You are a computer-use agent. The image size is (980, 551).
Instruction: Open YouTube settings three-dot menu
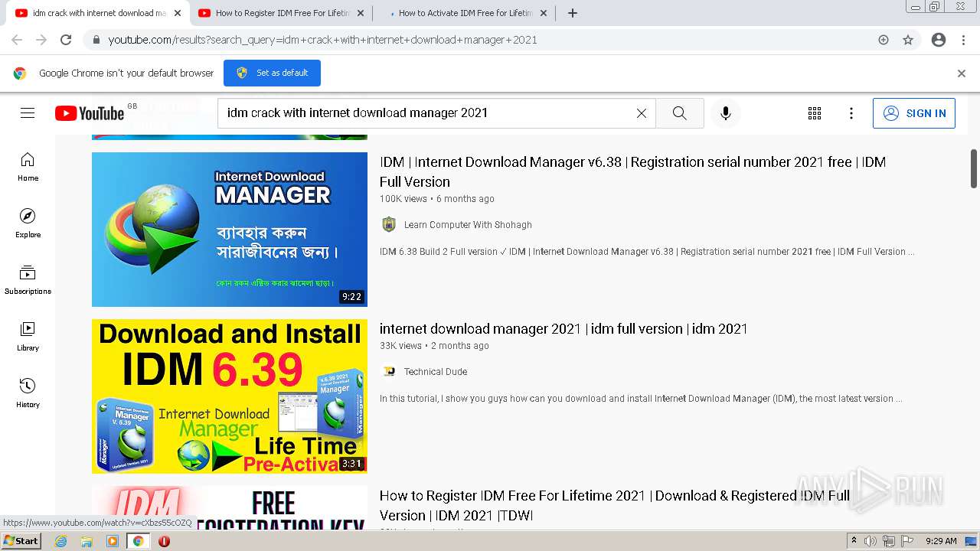click(x=851, y=113)
